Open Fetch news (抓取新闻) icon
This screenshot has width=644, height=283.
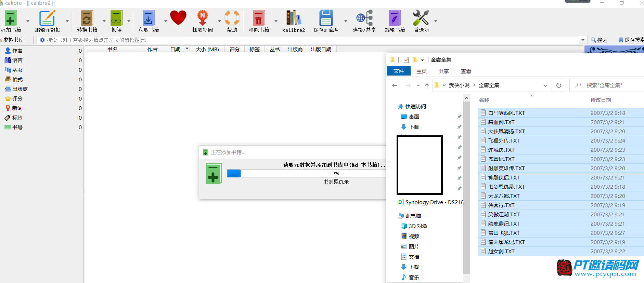click(x=203, y=18)
